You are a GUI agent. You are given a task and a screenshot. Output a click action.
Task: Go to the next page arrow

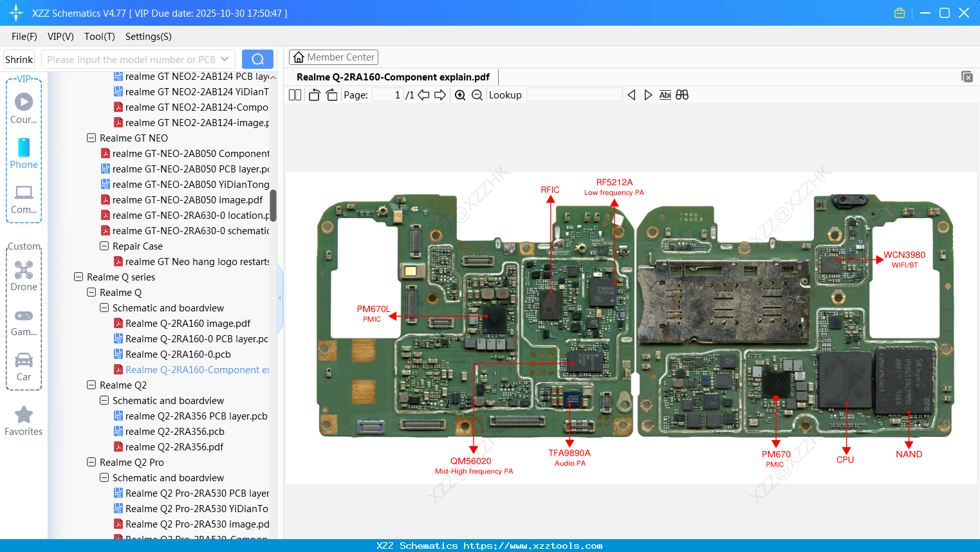440,95
